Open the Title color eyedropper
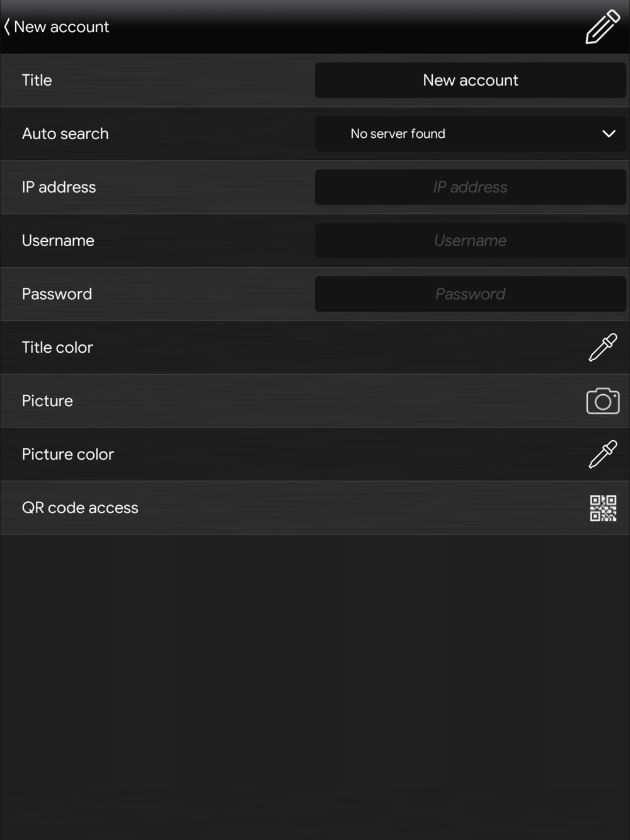Screen dimensions: 630x840 tap(603, 348)
